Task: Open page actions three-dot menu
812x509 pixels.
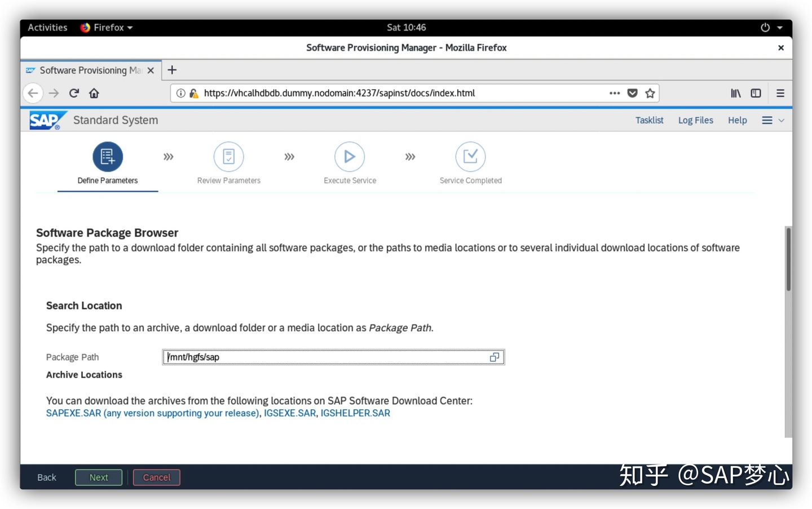Action: coord(615,93)
